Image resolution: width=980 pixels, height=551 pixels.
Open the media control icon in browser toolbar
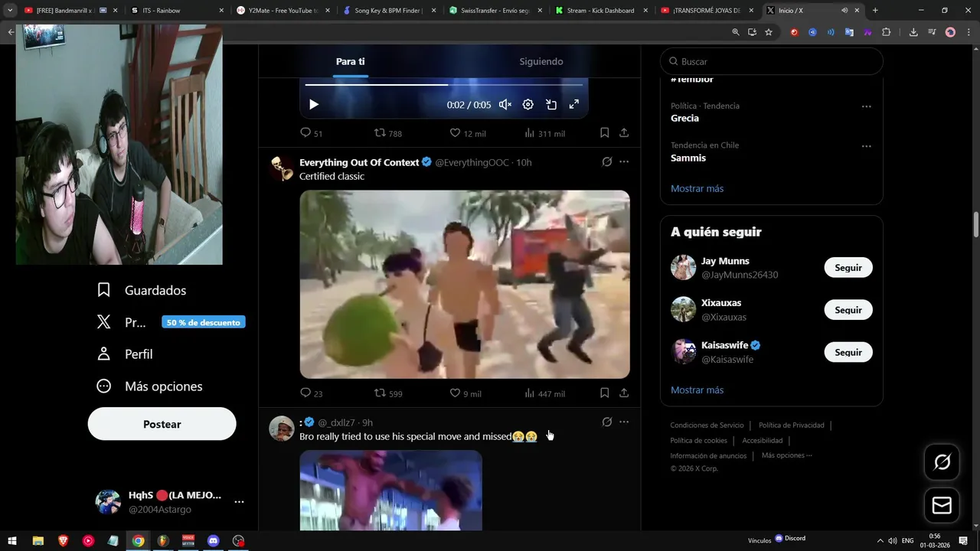point(932,32)
